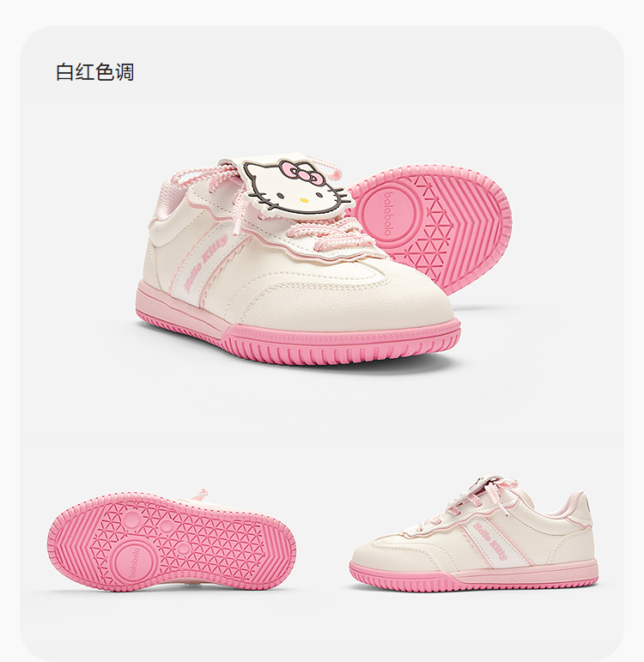Click the 白红色调 color heading text
This screenshot has height=662, width=644.
point(95,72)
